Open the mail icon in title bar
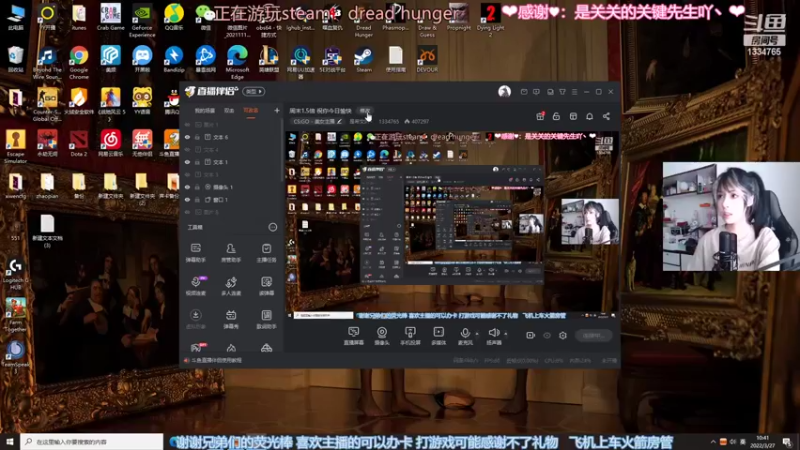This screenshot has height=450, width=800. (x=524, y=92)
